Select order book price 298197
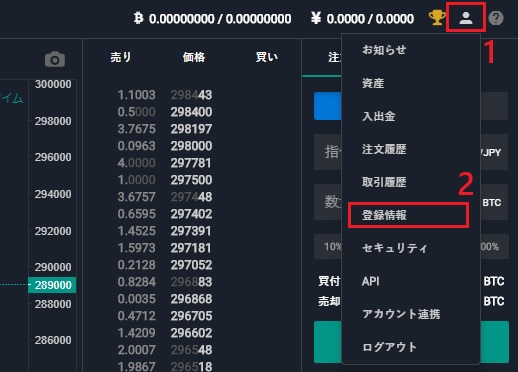The image size is (518, 372). point(191,129)
